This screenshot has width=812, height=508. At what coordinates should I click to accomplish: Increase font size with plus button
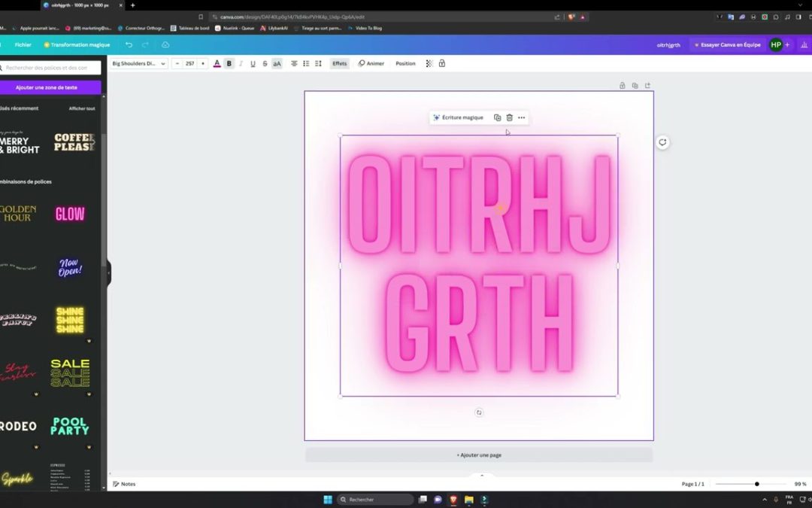pyautogui.click(x=203, y=64)
